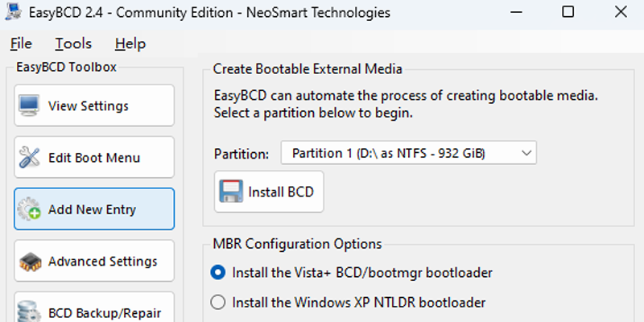This screenshot has height=322, width=644.
Task: Click the monitor icon on View Settings
Action: tap(29, 105)
